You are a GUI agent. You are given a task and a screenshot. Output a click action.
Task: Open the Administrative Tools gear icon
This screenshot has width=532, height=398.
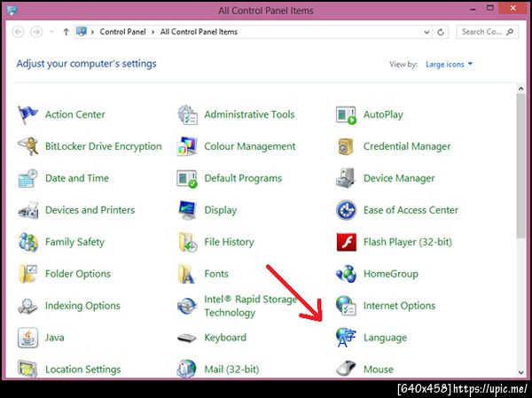pyautogui.click(x=187, y=114)
